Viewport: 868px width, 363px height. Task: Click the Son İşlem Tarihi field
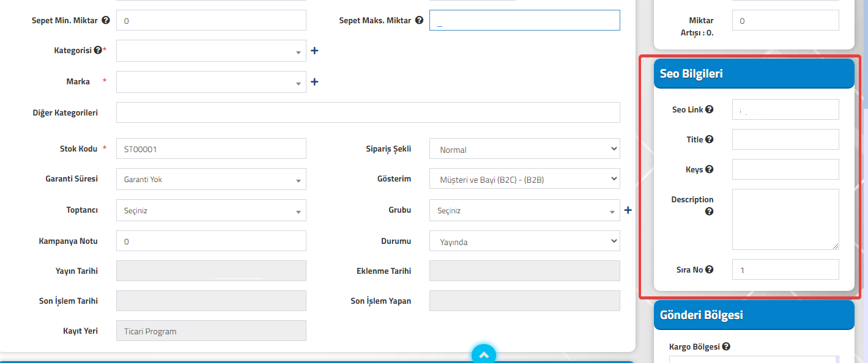[211, 301]
